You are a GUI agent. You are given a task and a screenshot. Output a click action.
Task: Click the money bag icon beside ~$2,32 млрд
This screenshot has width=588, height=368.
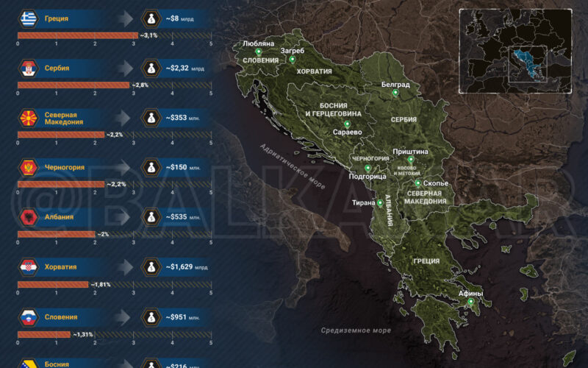pyautogui.click(x=151, y=68)
